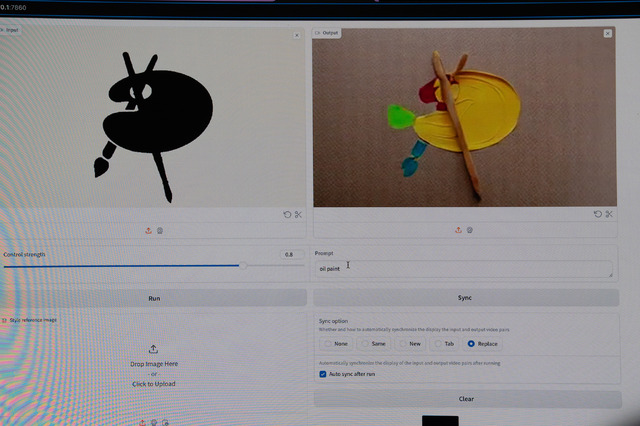Select the upload source icon below Output panel
The height and width of the screenshot is (426, 640).
[x=458, y=230]
